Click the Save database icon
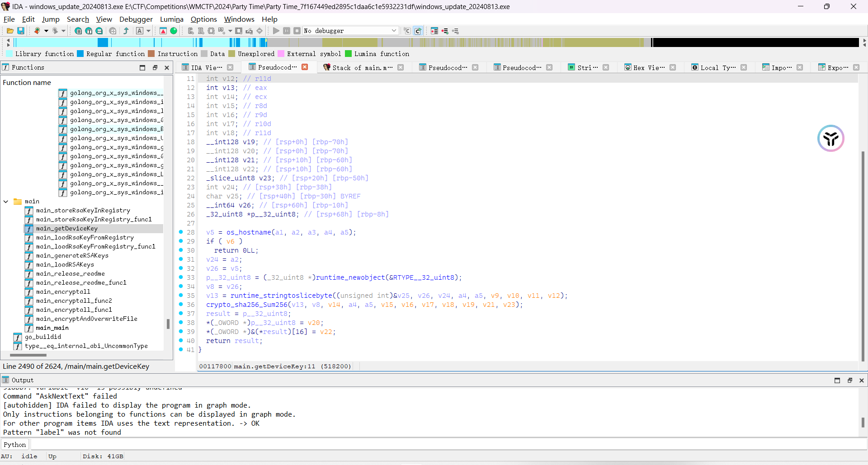Image resolution: width=868 pixels, height=465 pixels. pyautogui.click(x=21, y=31)
